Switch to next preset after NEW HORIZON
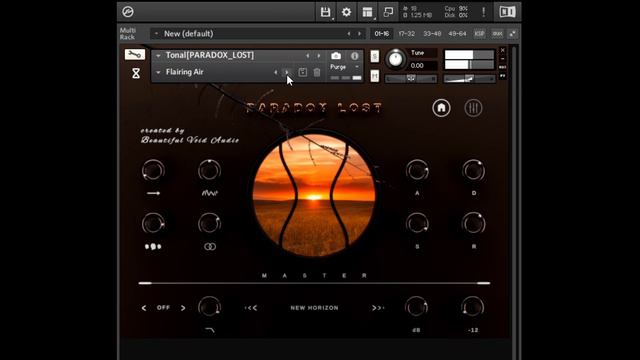The width and height of the screenshot is (640, 360). pyautogui.click(x=378, y=308)
